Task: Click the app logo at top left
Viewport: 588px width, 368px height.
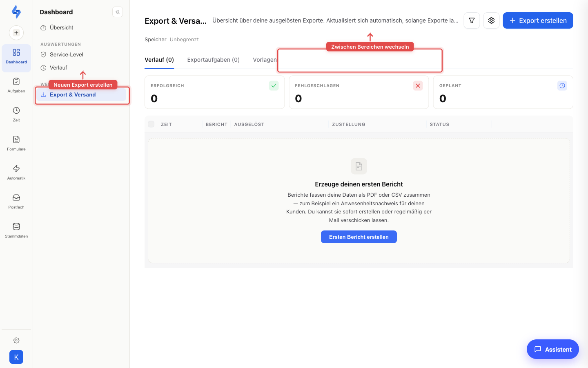Action: point(16,12)
